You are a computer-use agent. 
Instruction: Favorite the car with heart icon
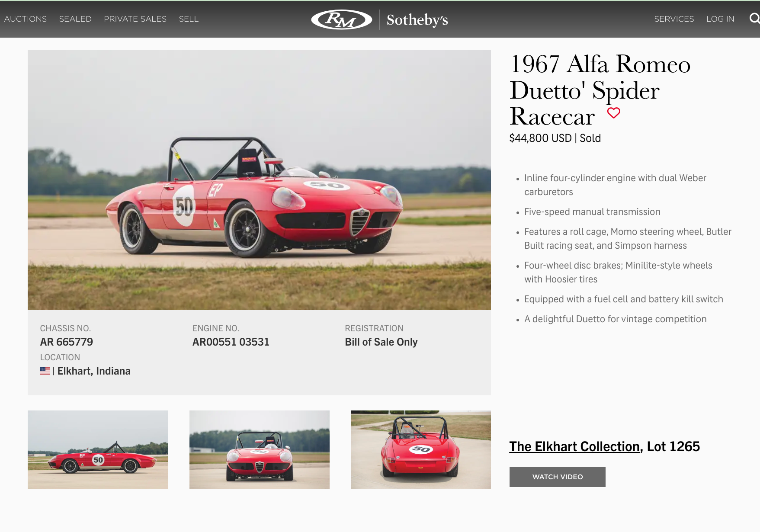[613, 113]
